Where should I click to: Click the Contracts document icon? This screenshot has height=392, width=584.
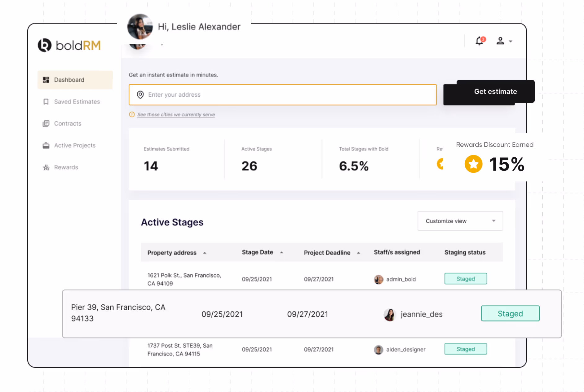46,124
